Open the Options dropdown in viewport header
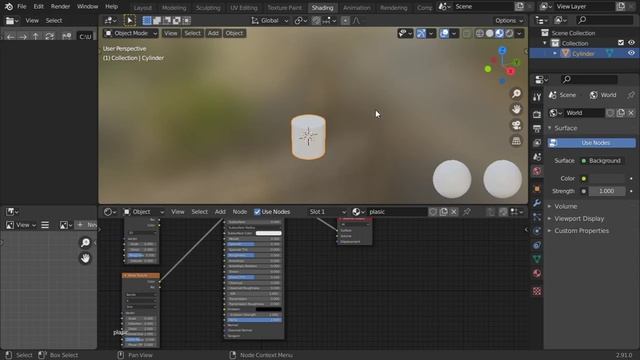This screenshot has height=360, width=640. click(509, 20)
